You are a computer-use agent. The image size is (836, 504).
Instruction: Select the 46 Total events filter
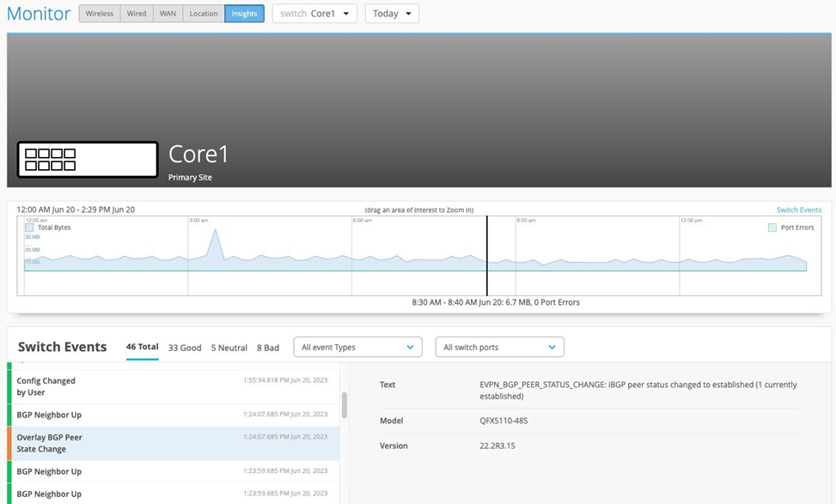142,347
